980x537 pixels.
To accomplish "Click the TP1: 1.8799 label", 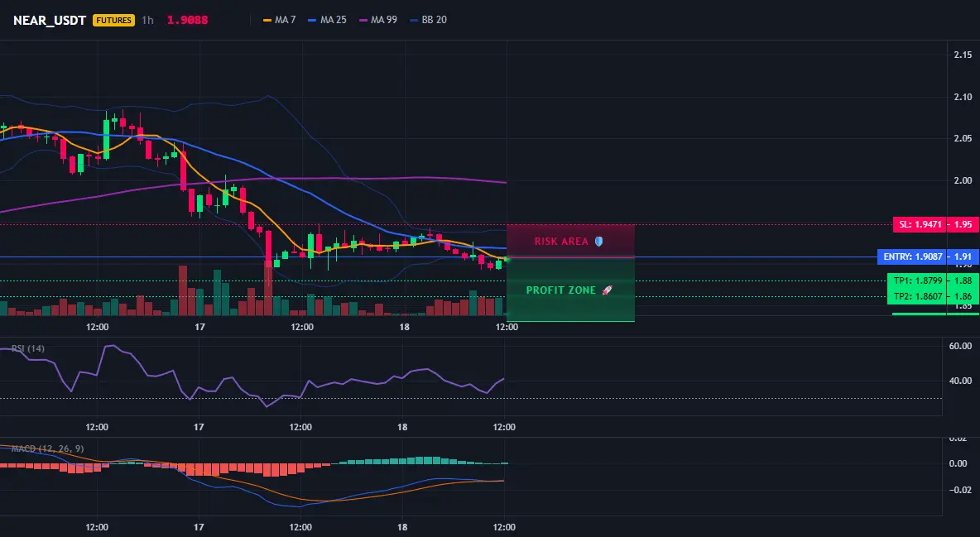I will [917, 280].
